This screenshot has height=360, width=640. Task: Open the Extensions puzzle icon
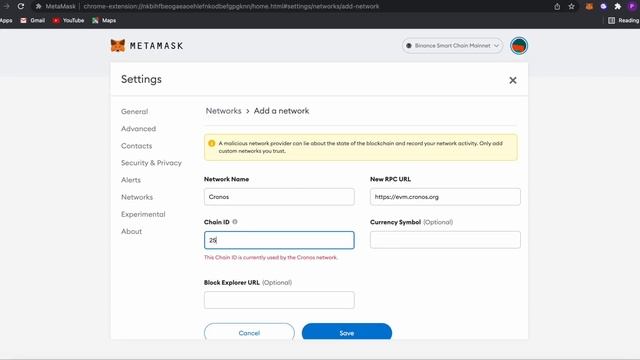click(x=618, y=6)
